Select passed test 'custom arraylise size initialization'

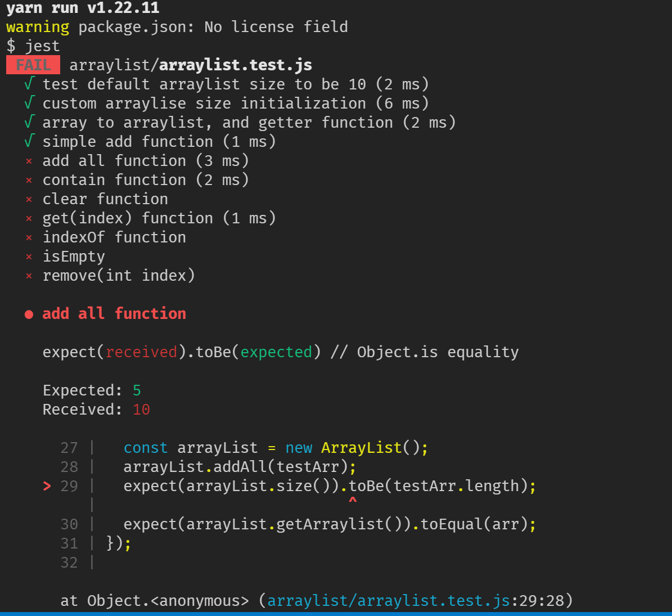pyautogui.click(x=227, y=104)
